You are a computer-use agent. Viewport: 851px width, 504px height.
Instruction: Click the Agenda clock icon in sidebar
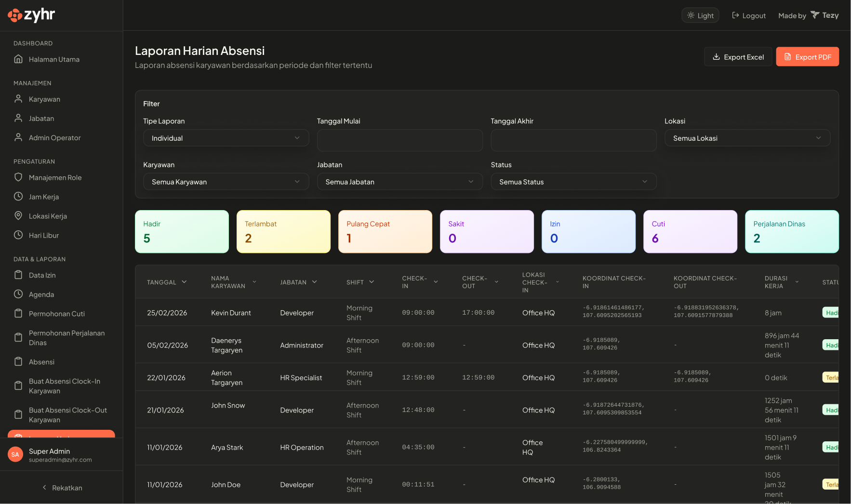[x=18, y=294]
